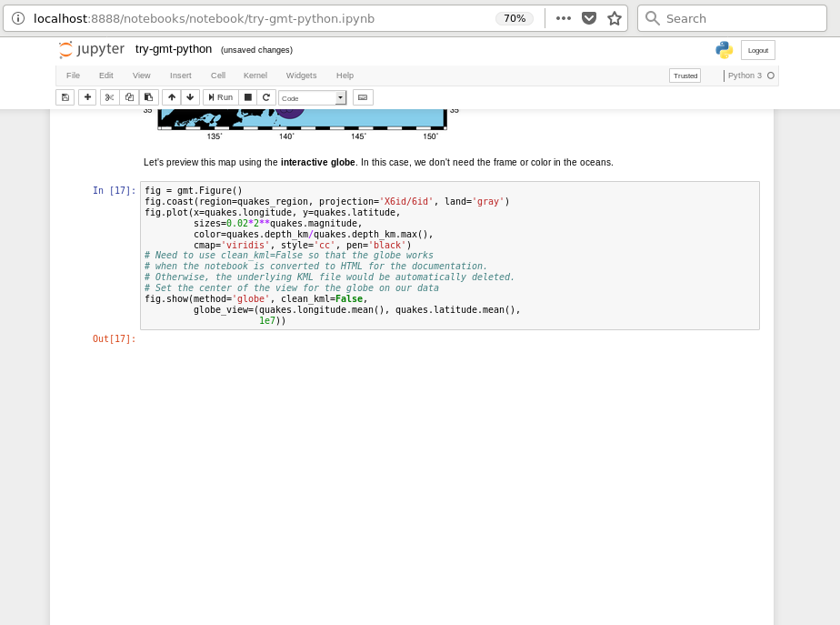This screenshot has height=625, width=840.
Task: Click the Trusted notebook button
Action: click(685, 76)
